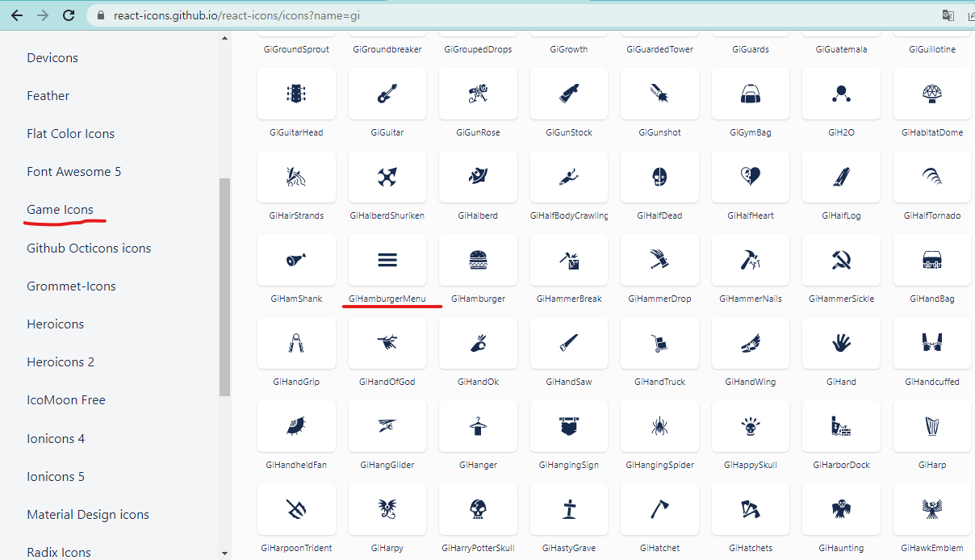
Task: Click the GiHamburger icon
Action: coord(478,260)
